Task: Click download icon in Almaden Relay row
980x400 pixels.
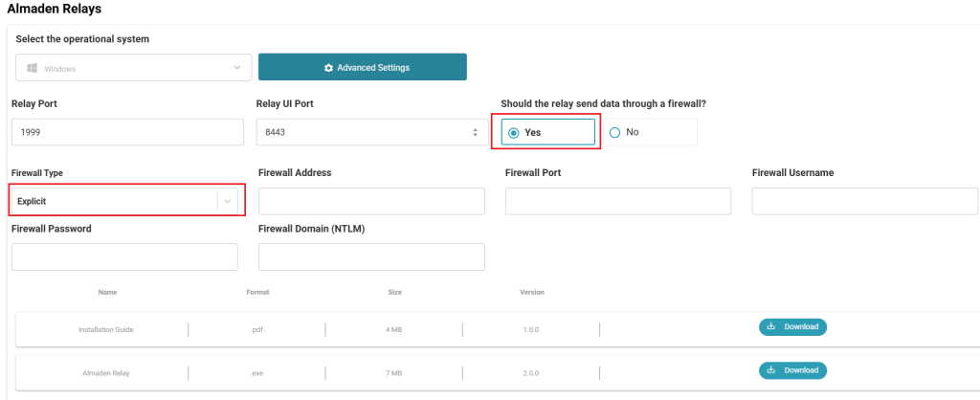Action: (771, 369)
